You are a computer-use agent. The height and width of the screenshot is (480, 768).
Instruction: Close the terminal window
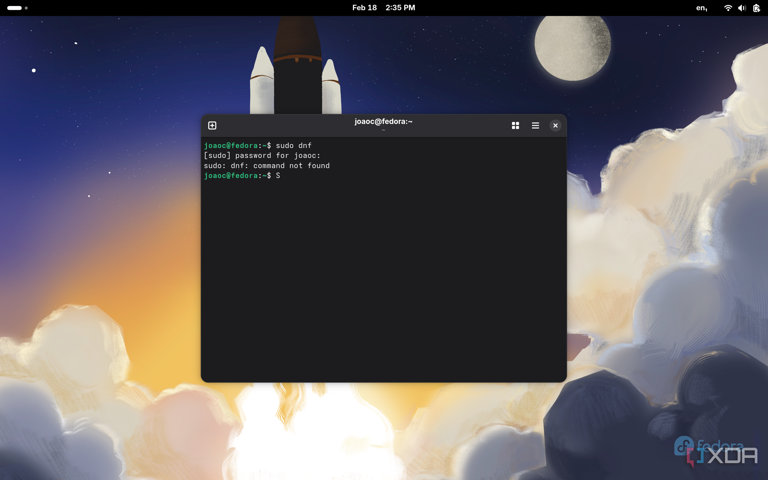click(x=555, y=125)
